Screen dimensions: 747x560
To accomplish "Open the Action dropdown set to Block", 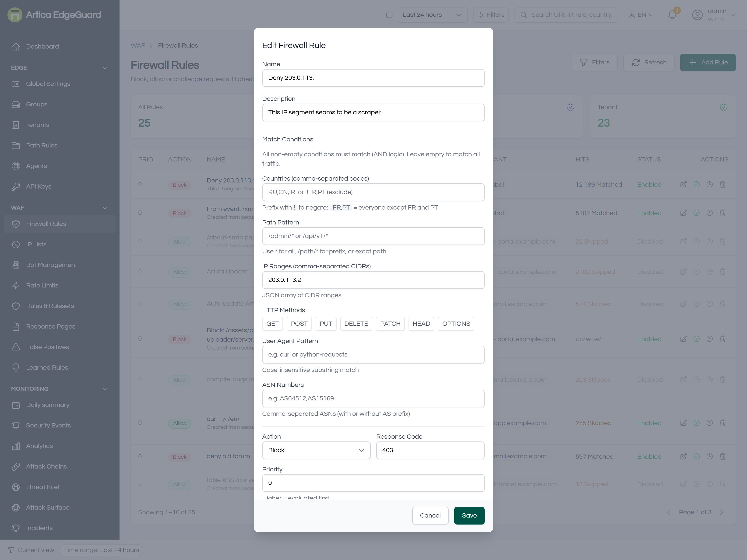I will (316, 450).
